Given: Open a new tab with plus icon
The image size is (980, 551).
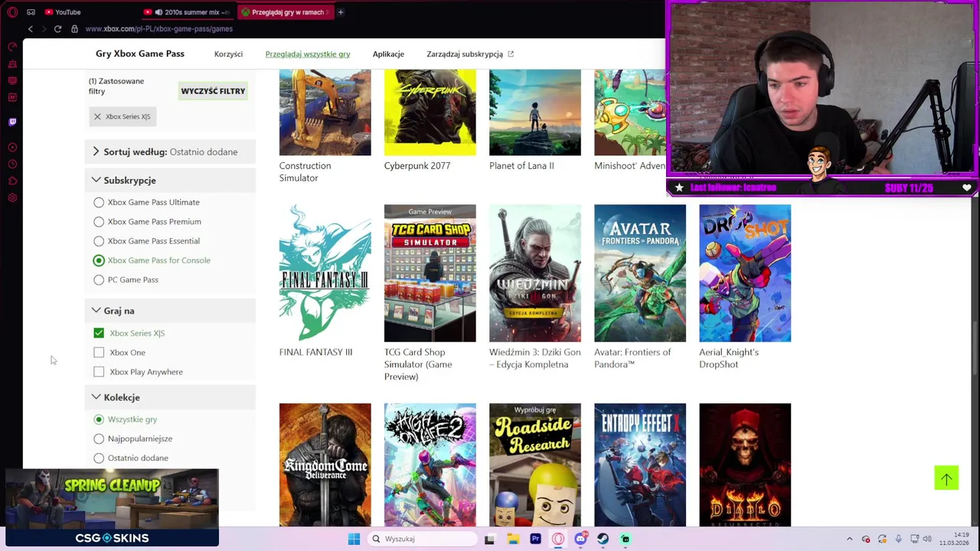Looking at the screenshot, I should pyautogui.click(x=340, y=12).
